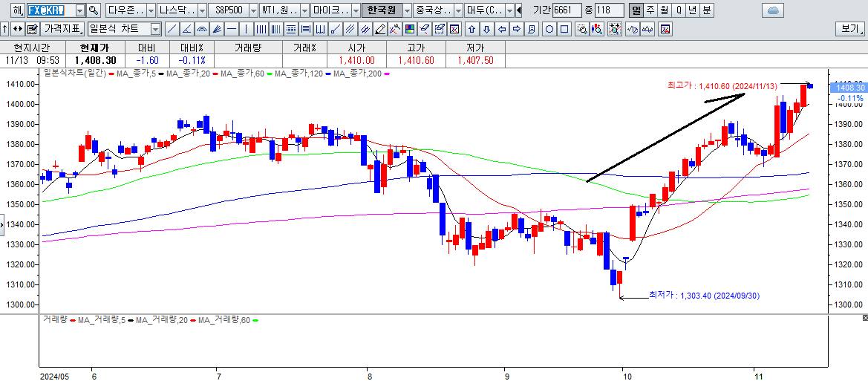
Task: Switch chart period to 월 (monthly)
Action: (664, 10)
